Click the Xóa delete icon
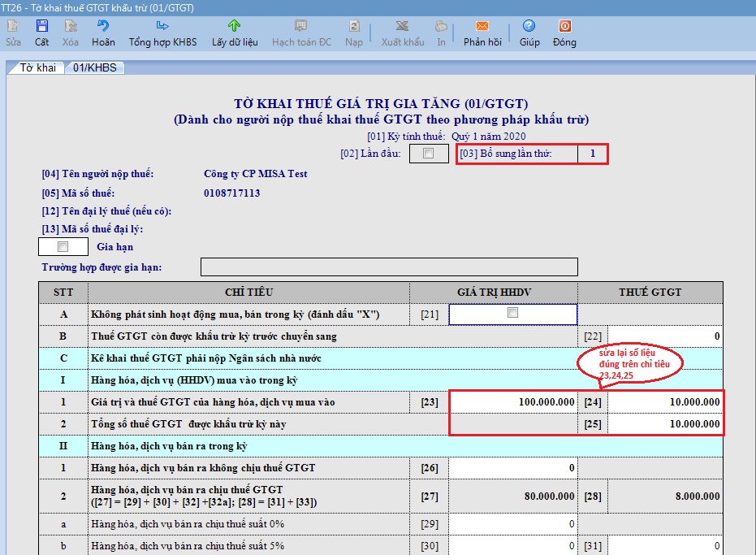Viewport: 756px width, 555px height. (71, 26)
